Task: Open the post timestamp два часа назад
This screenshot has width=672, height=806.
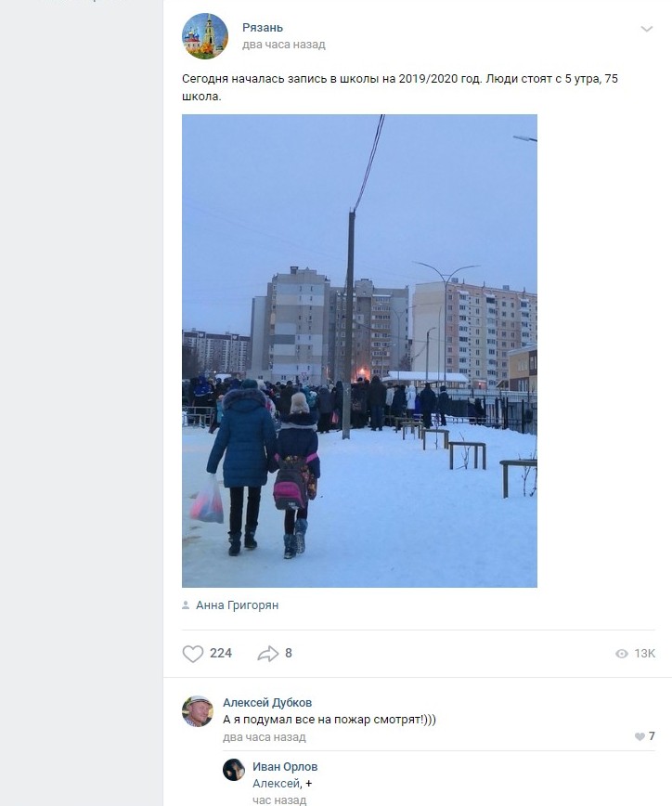Action: click(x=284, y=45)
